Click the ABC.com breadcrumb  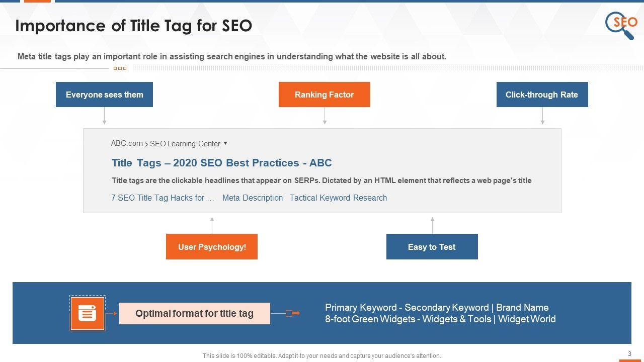point(127,143)
